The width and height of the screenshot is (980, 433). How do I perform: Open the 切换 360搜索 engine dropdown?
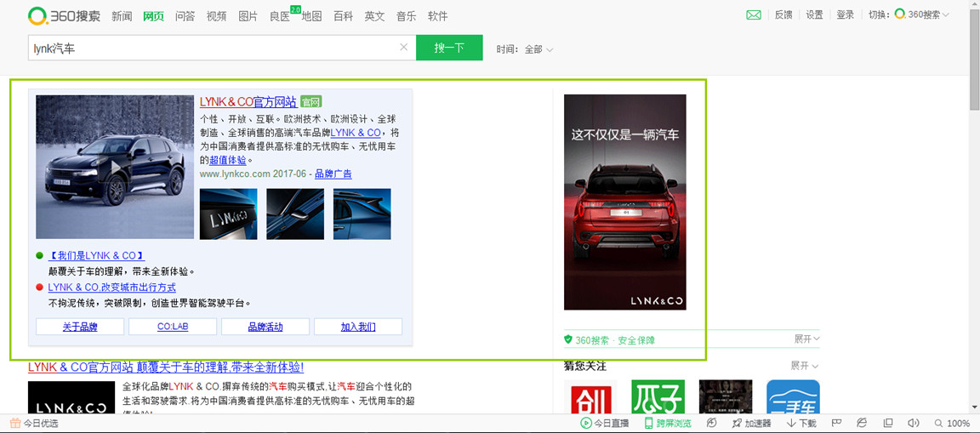point(921,14)
